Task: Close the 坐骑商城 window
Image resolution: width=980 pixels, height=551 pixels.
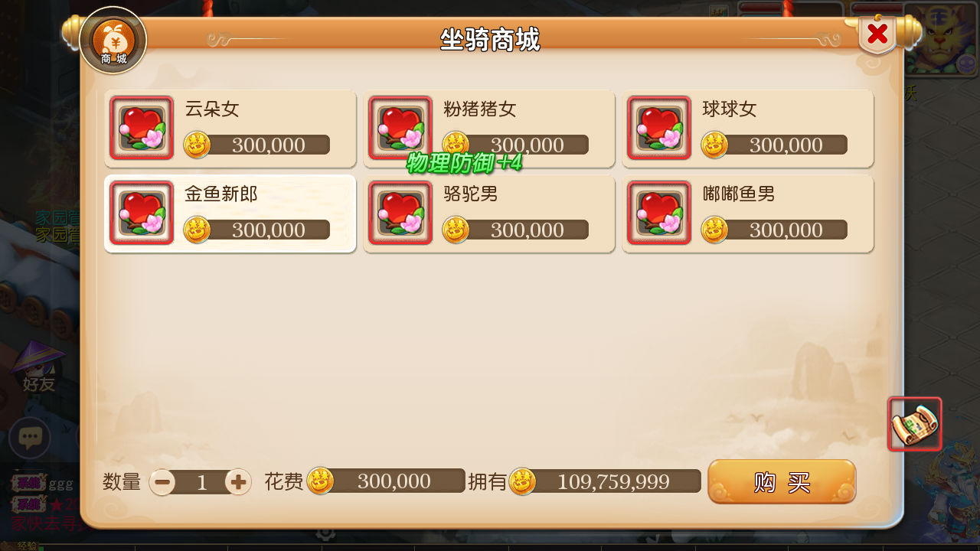Action: 877,34
